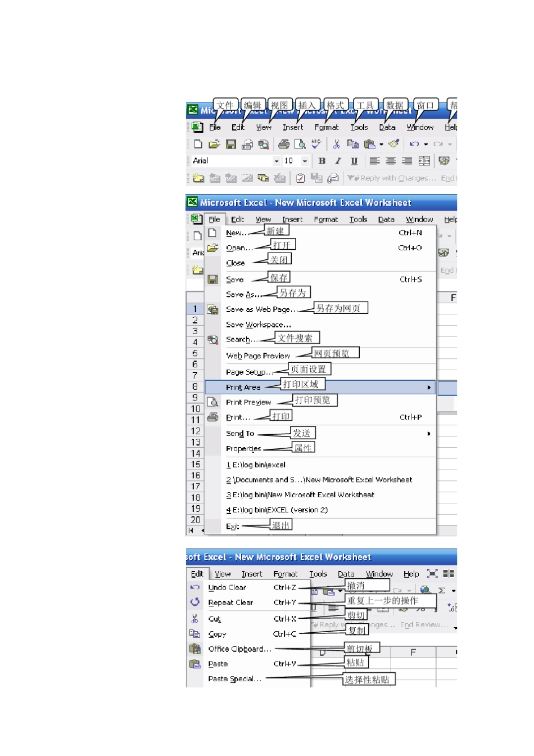Viewport: 534px width, 756px height.
Task: Select row header 12 in File-menu screenshot
Action: [x=195, y=431]
